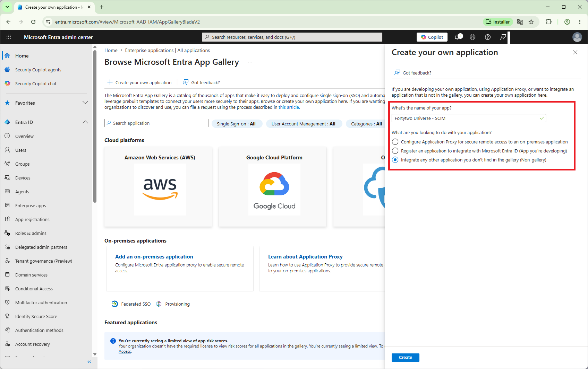588x369 pixels.
Task: Open the help question mark icon
Action: pos(488,37)
